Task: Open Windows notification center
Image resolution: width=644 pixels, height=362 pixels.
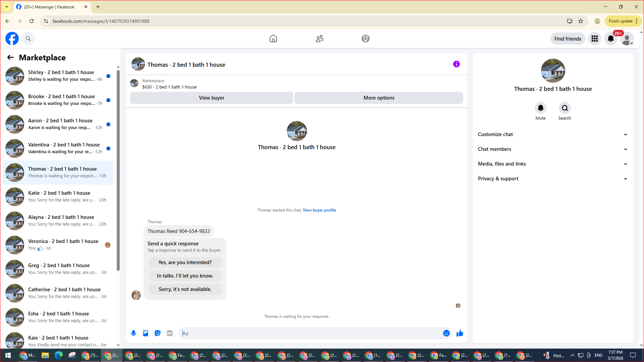Action: [633, 355]
